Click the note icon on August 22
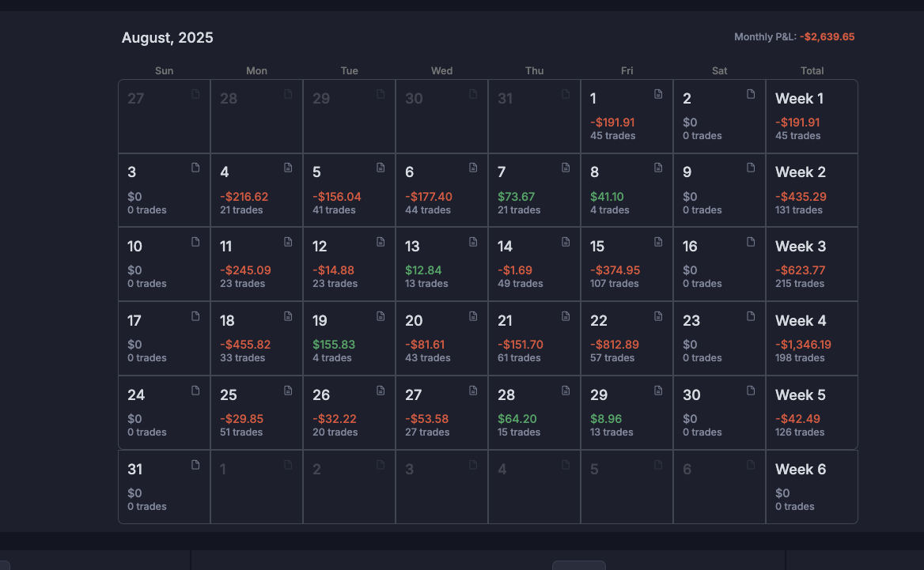 (x=658, y=316)
